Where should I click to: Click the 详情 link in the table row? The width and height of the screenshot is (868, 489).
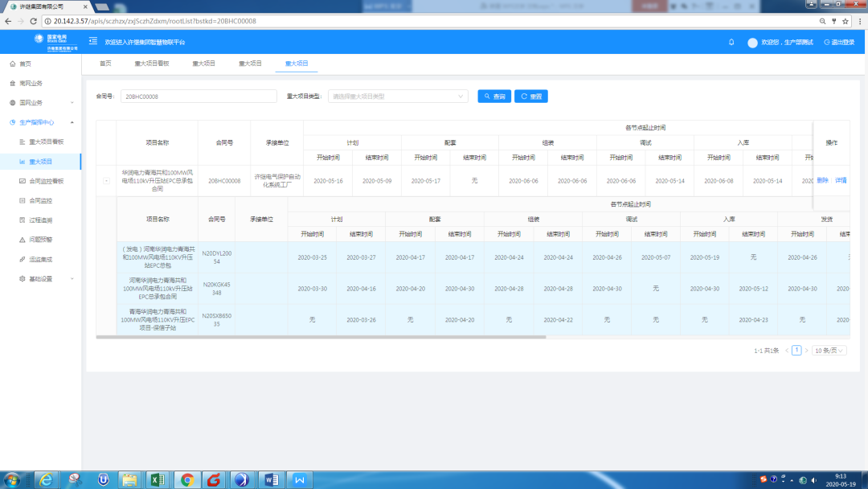point(841,181)
